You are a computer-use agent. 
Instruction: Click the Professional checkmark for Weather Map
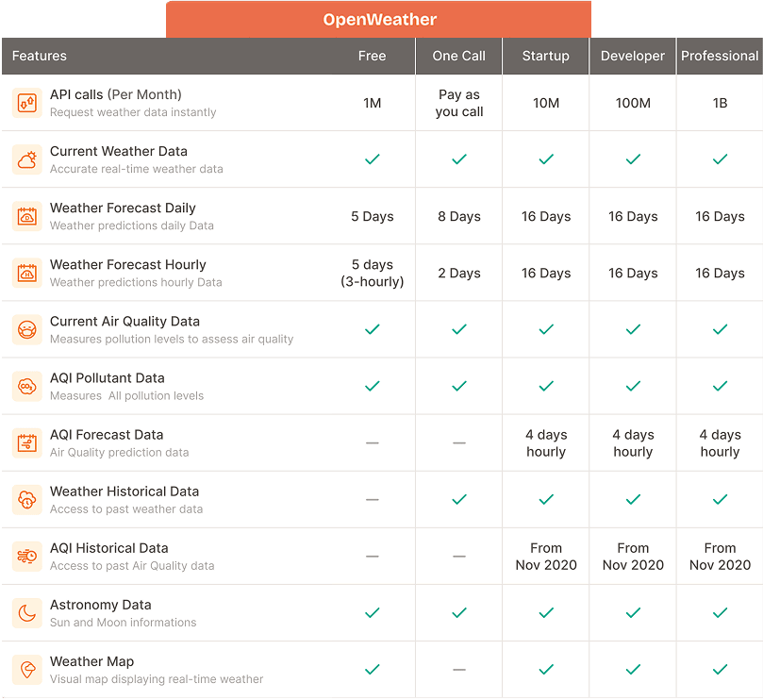(x=720, y=670)
